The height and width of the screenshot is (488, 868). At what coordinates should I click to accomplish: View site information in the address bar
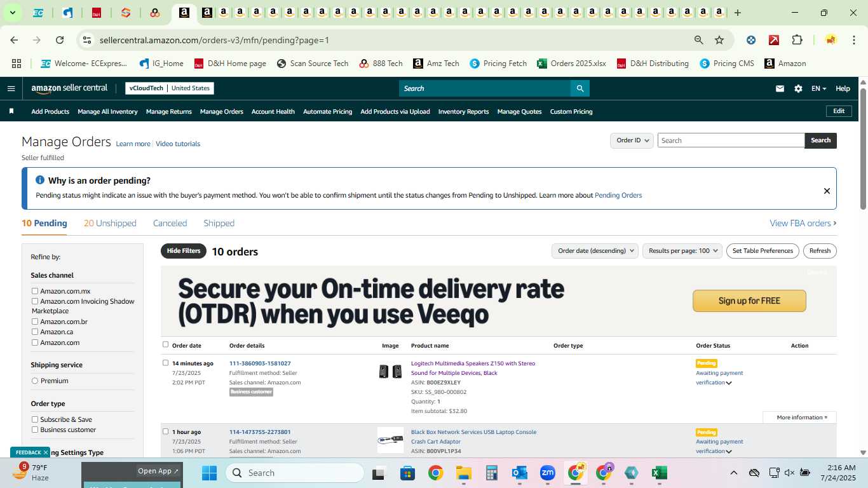(x=87, y=40)
